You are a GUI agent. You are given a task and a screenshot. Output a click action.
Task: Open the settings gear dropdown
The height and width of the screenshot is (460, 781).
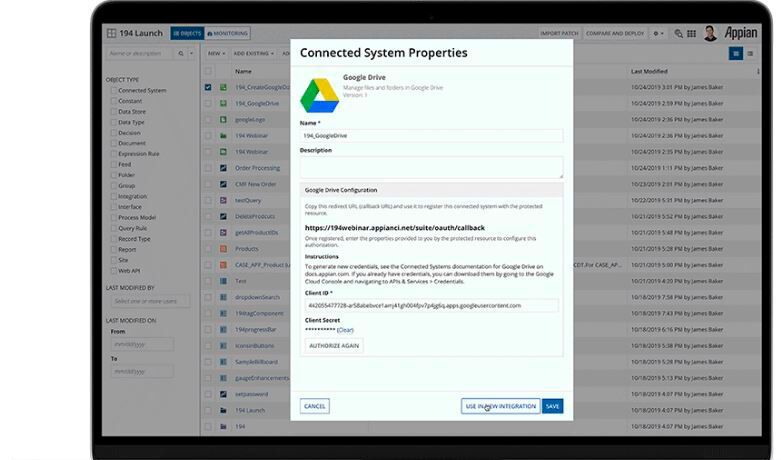coord(658,33)
